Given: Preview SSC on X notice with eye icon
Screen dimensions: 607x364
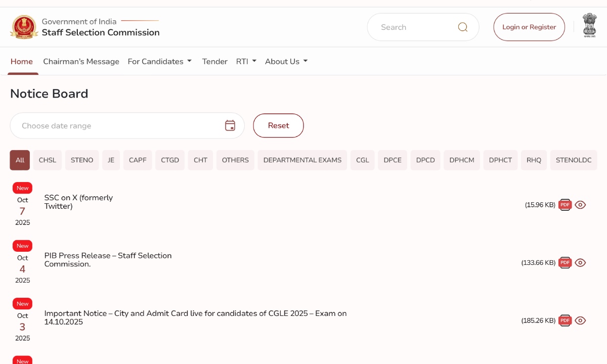Looking at the screenshot, I should pos(580,205).
